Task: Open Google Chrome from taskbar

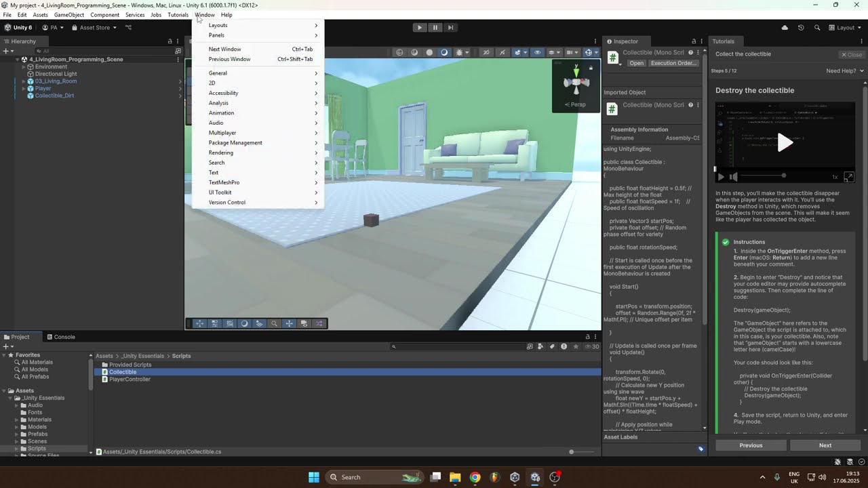Action: coord(475,477)
